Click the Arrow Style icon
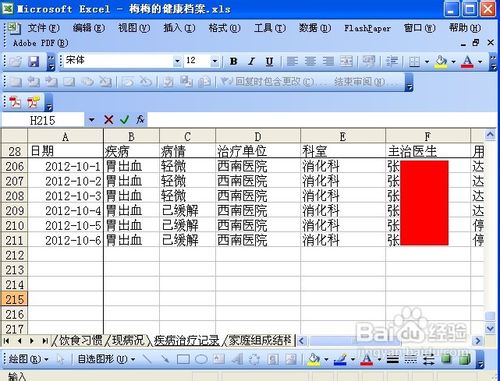This screenshot has height=381, width=500. tap(429, 359)
